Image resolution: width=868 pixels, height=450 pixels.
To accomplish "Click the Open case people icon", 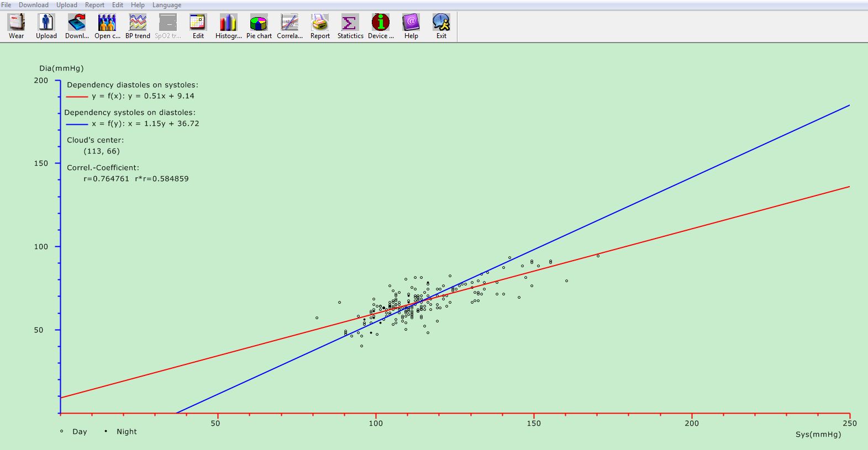I will [x=107, y=23].
